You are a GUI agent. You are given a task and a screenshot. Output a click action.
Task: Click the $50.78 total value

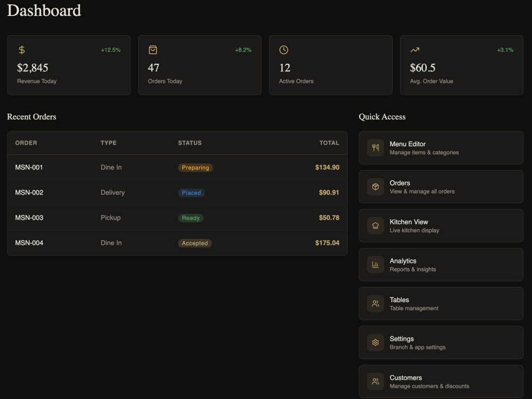click(x=329, y=218)
